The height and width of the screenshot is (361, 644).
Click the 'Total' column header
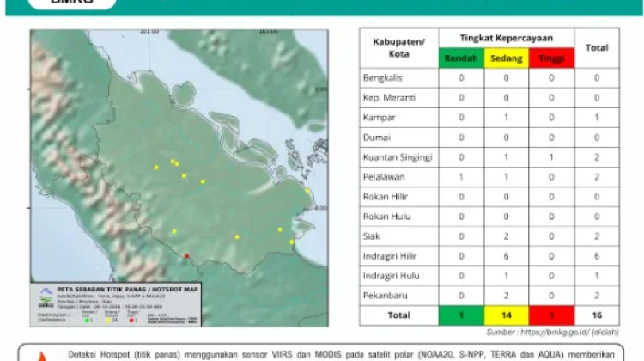click(597, 47)
